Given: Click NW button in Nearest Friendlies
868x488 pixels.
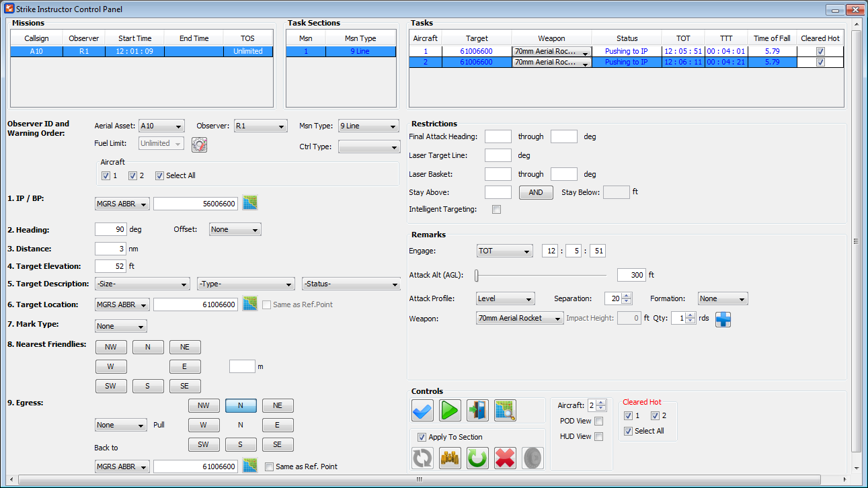Looking at the screenshot, I should [x=112, y=348].
